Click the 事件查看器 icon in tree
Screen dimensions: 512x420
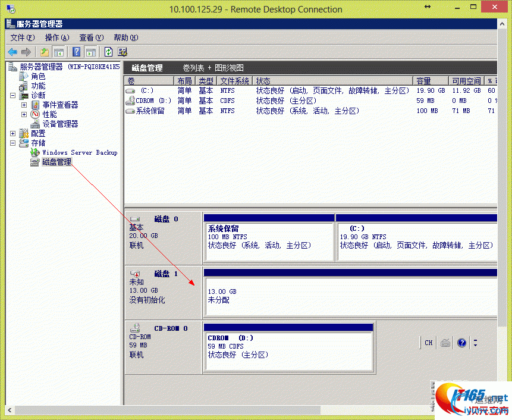[35, 105]
